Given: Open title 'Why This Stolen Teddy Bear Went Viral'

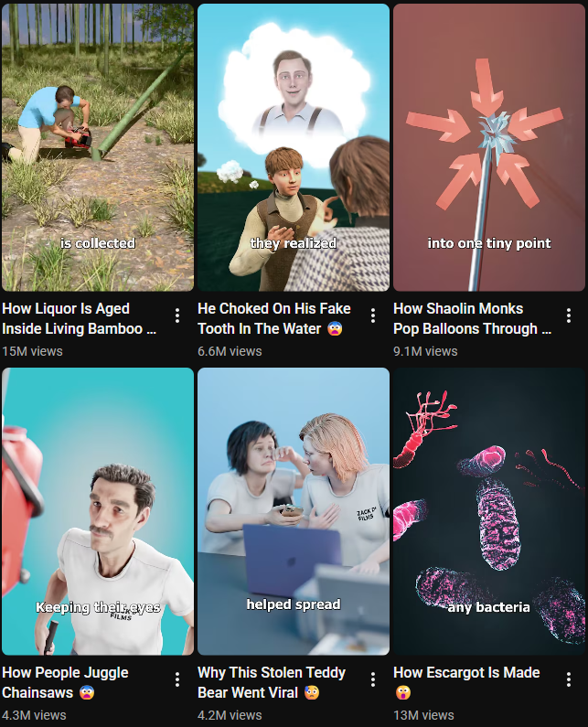Looking at the screenshot, I should click(x=272, y=682).
